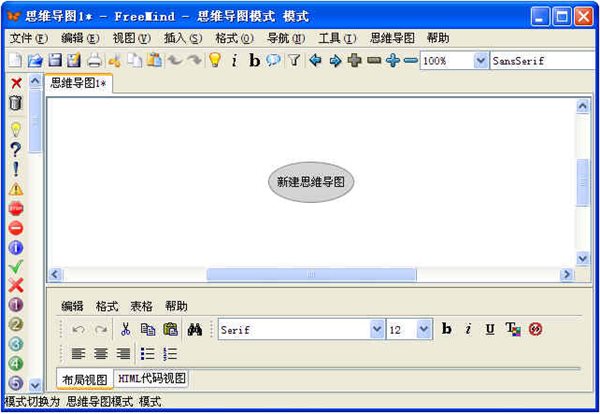Open the 插入(S) menu
Image resolution: width=600 pixels, height=414 pixels.
click(183, 38)
